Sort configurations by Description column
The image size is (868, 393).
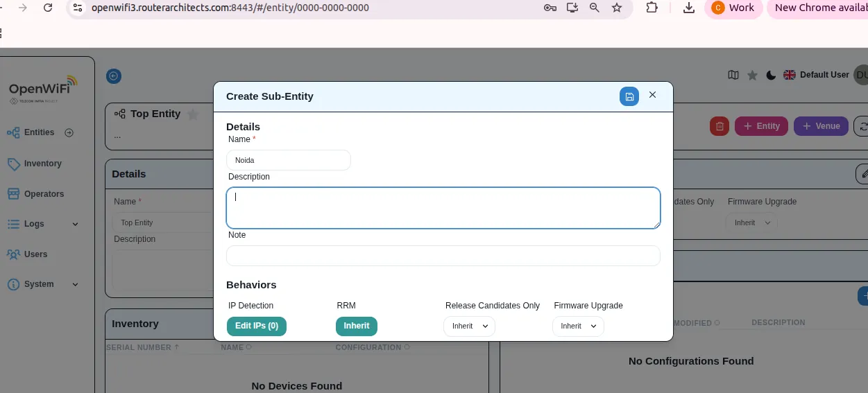(x=778, y=322)
